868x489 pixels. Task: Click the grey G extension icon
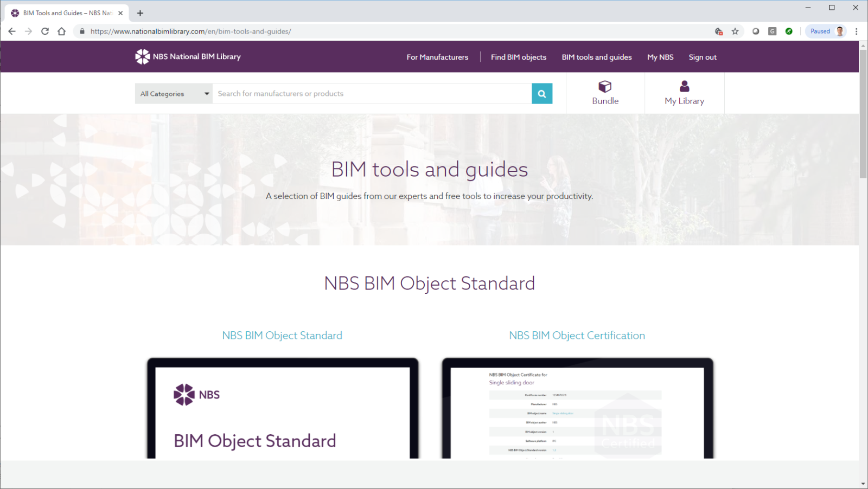coord(773,31)
